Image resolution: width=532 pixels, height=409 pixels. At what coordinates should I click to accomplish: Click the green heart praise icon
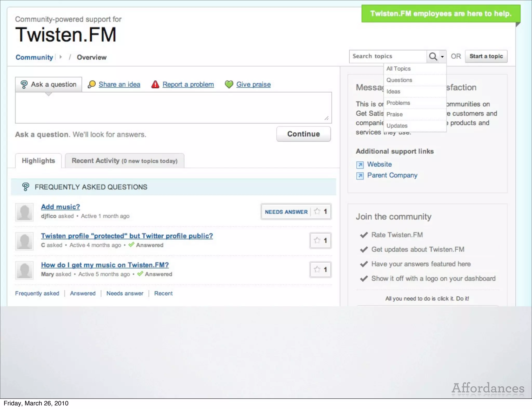coord(229,84)
